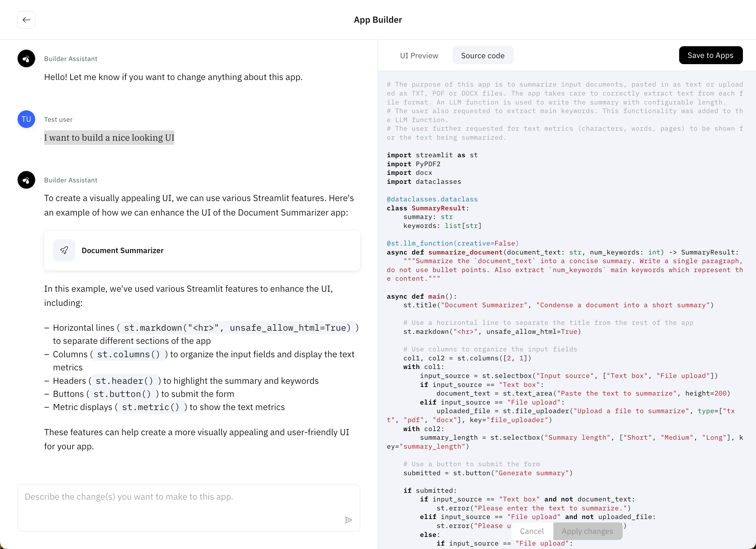Image resolution: width=756 pixels, height=549 pixels.
Task: Click the TU Test user avatar
Action: point(26,119)
